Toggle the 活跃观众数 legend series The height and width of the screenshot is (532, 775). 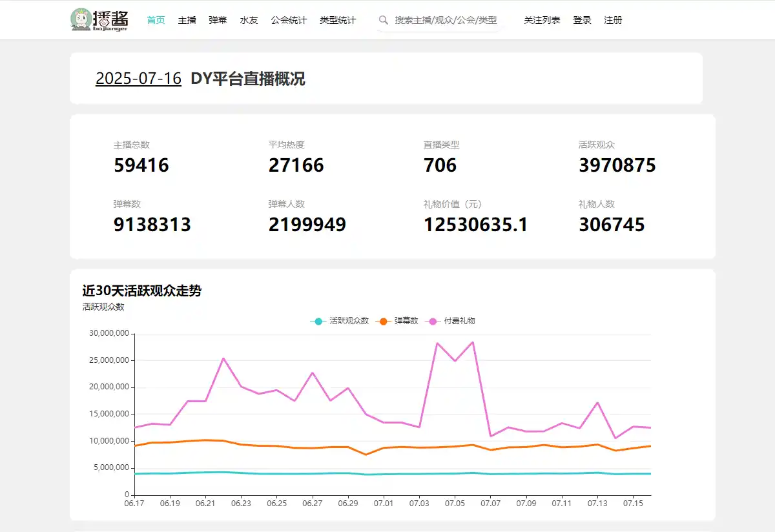click(x=340, y=321)
